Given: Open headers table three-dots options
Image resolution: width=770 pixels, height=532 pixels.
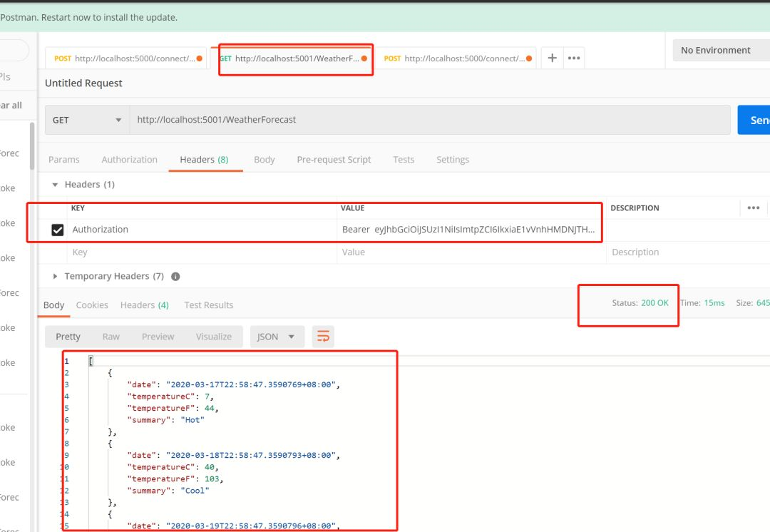Looking at the screenshot, I should (754, 208).
